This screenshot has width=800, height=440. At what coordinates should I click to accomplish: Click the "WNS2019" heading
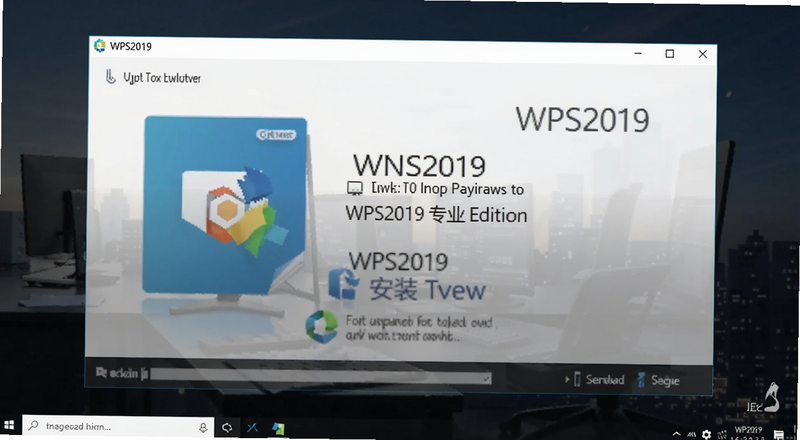pos(419,166)
